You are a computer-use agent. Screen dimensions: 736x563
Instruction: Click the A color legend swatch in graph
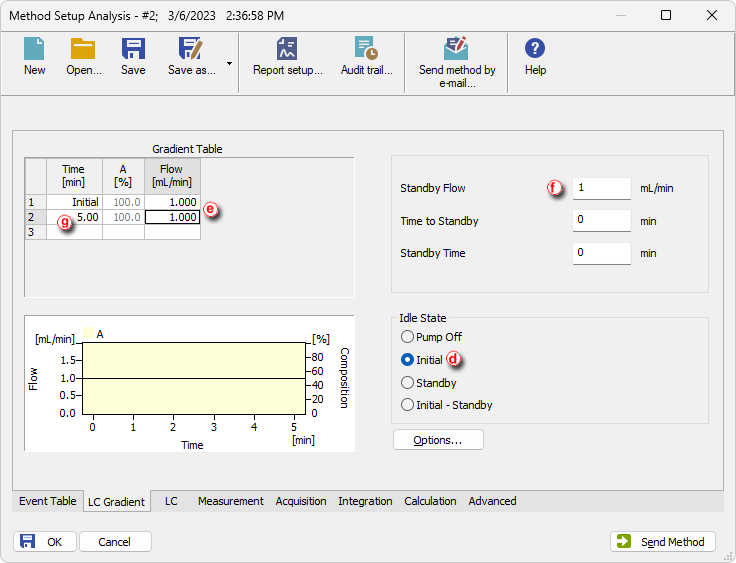[x=88, y=333]
